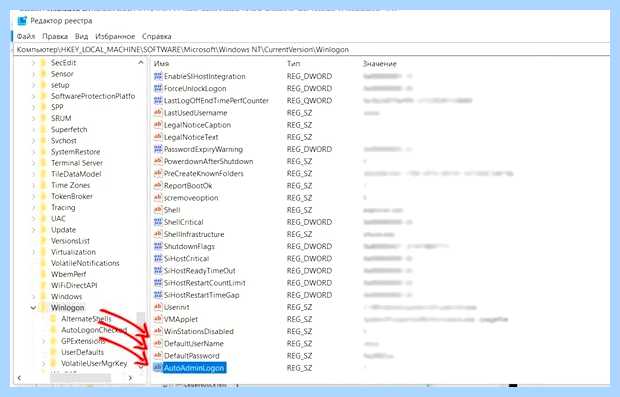
Task: Select the WbemPerf key
Action: point(68,274)
